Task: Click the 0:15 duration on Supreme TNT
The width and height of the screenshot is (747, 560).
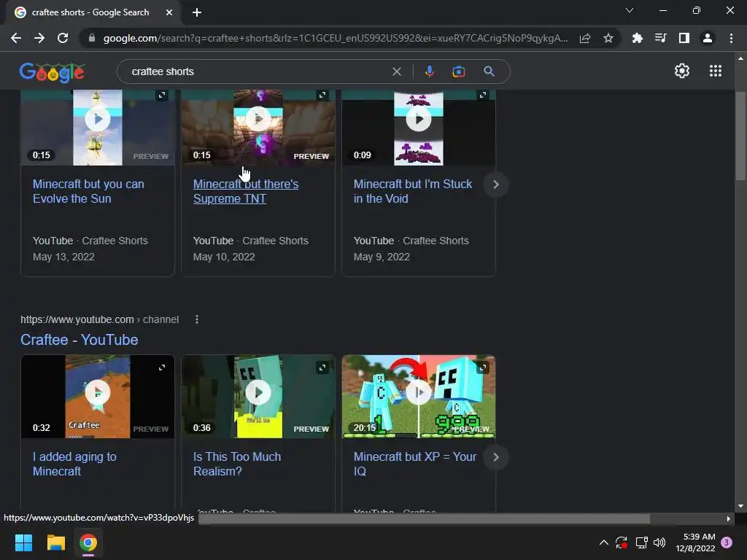Action: pyautogui.click(x=201, y=155)
